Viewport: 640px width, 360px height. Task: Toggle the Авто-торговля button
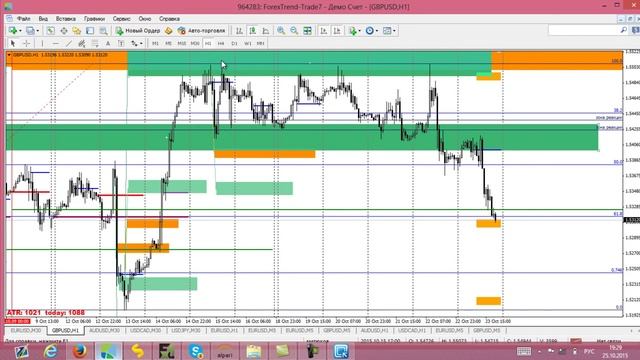point(202,31)
